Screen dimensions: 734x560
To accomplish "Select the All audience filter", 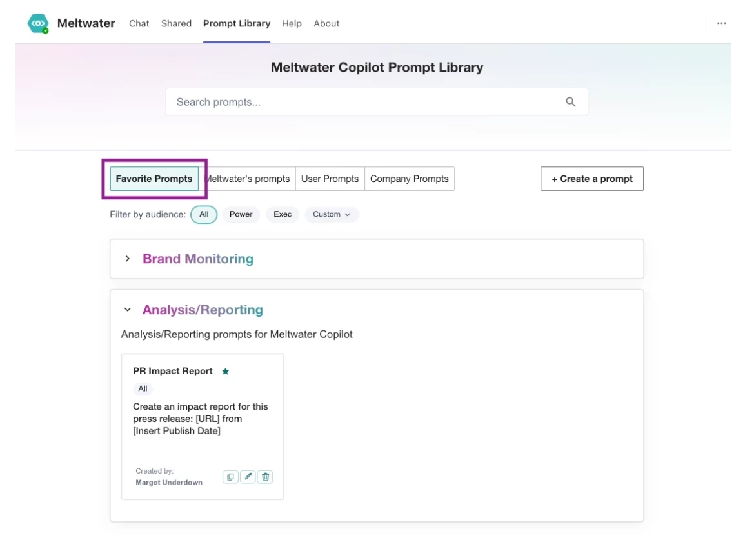I will coord(204,214).
